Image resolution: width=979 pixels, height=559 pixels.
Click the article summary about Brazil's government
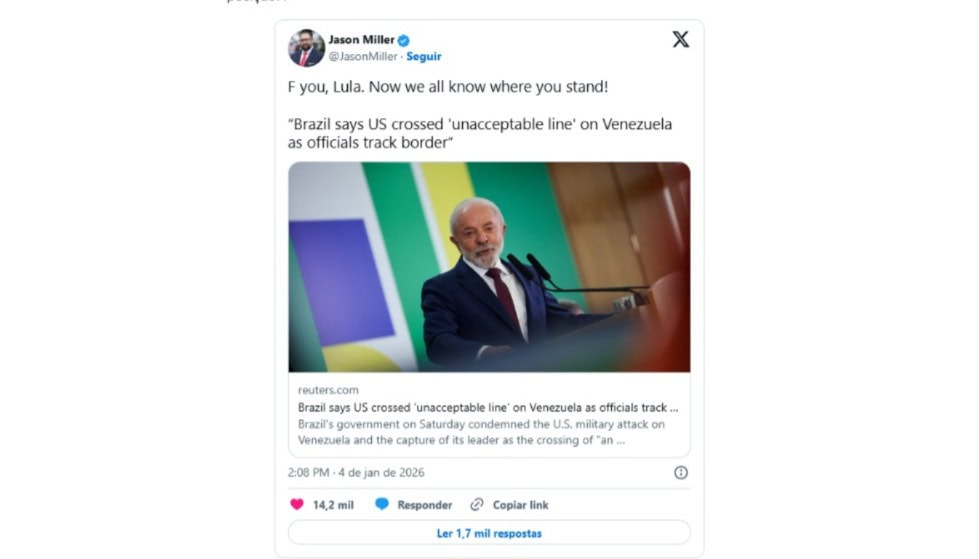[x=481, y=432]
